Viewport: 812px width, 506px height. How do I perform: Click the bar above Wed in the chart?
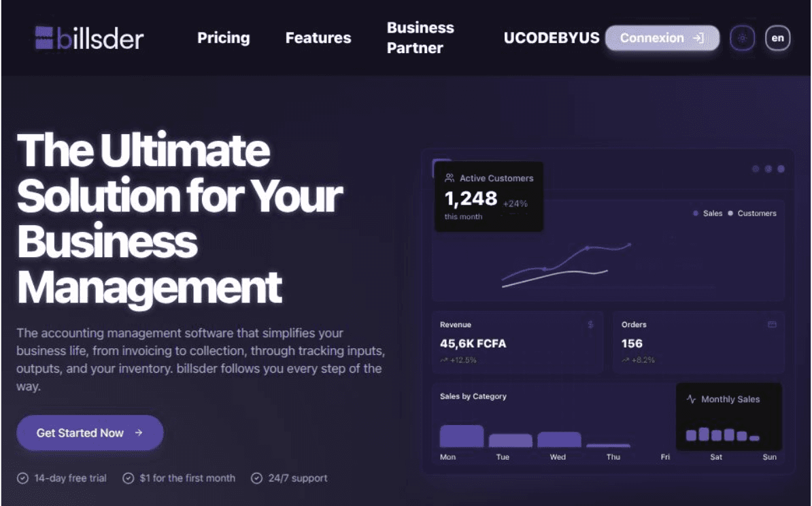(559, 439)
